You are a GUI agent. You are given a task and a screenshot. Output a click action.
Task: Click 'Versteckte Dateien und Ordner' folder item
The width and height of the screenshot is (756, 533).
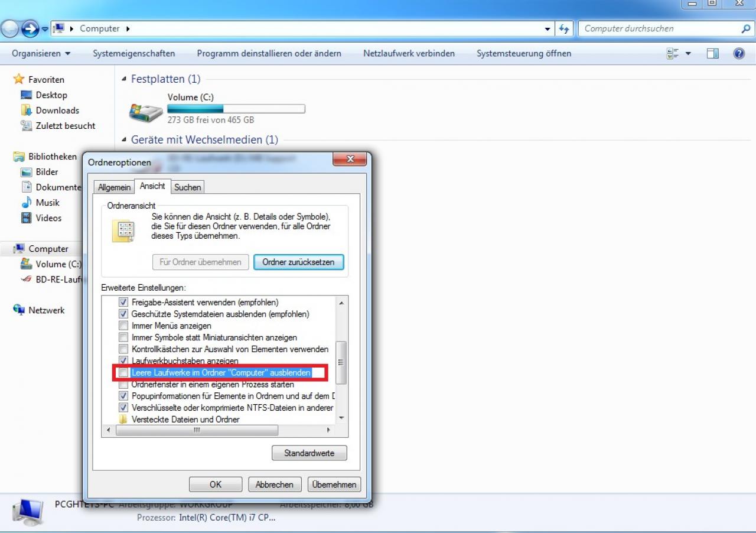tap(185, 420)
